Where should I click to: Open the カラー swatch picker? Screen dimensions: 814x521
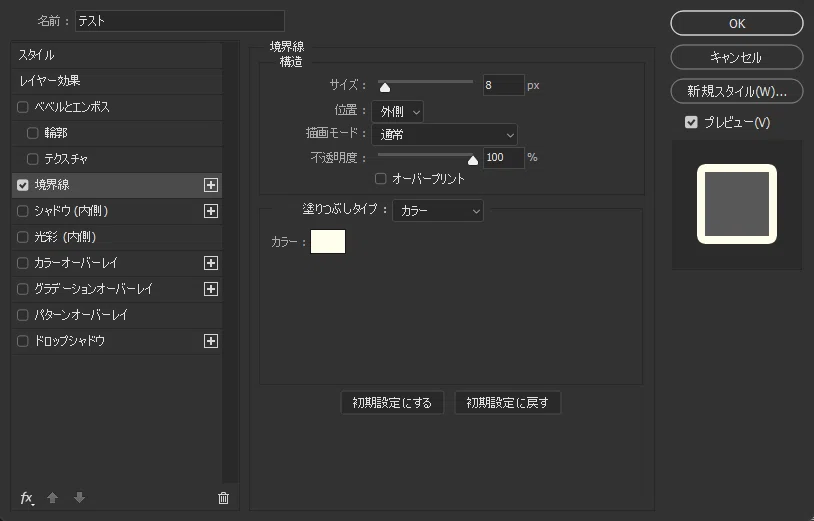[328, 241]
